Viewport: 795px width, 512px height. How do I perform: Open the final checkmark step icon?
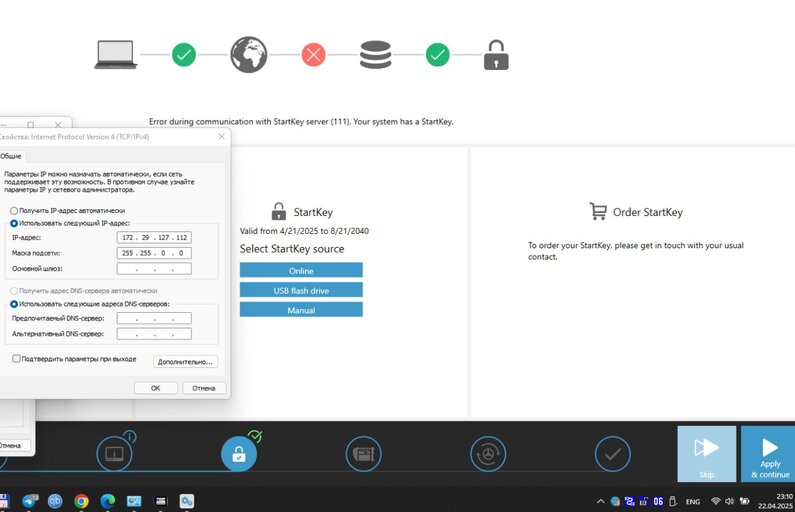[613, 453]
